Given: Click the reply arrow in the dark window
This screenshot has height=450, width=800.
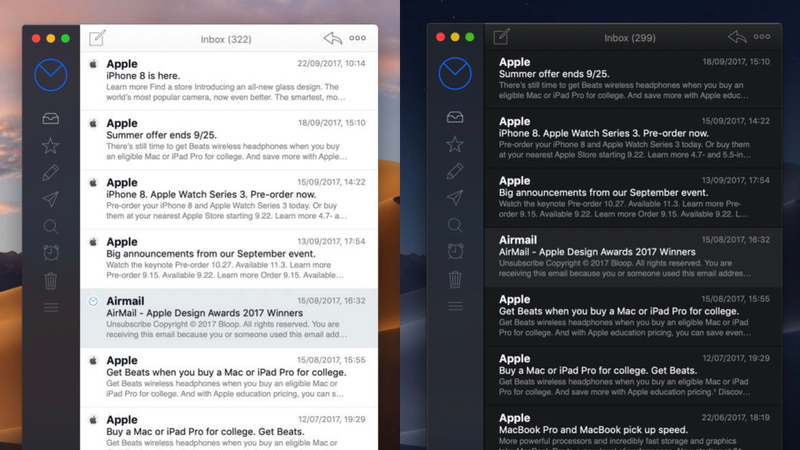Looking at the screenshot, I should tap(737, 37).
